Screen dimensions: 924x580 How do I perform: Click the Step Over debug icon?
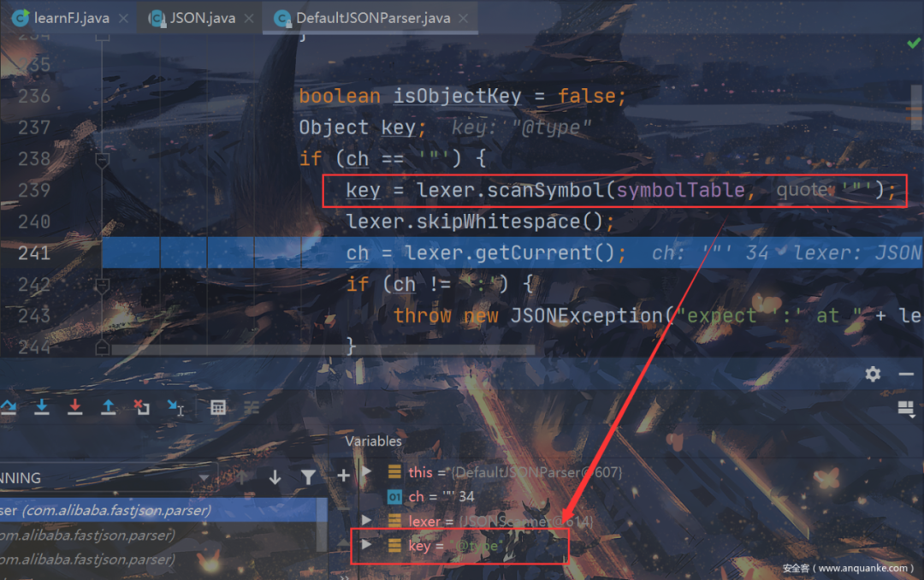(9, 406)
